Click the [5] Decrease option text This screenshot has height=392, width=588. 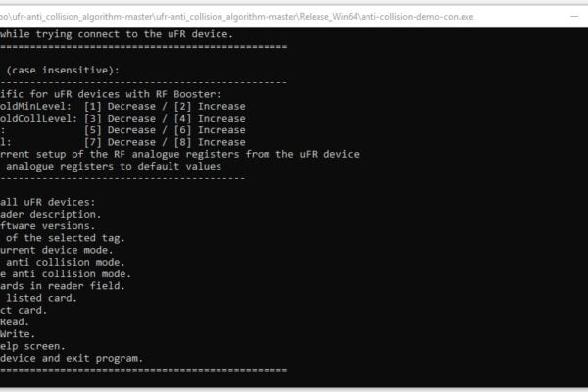click(120, 130)
